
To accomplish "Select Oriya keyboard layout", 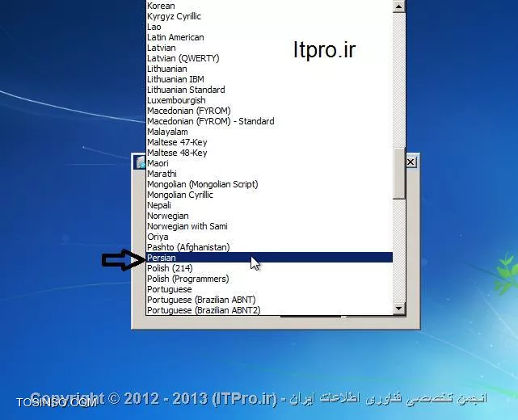I will (269, 237).
